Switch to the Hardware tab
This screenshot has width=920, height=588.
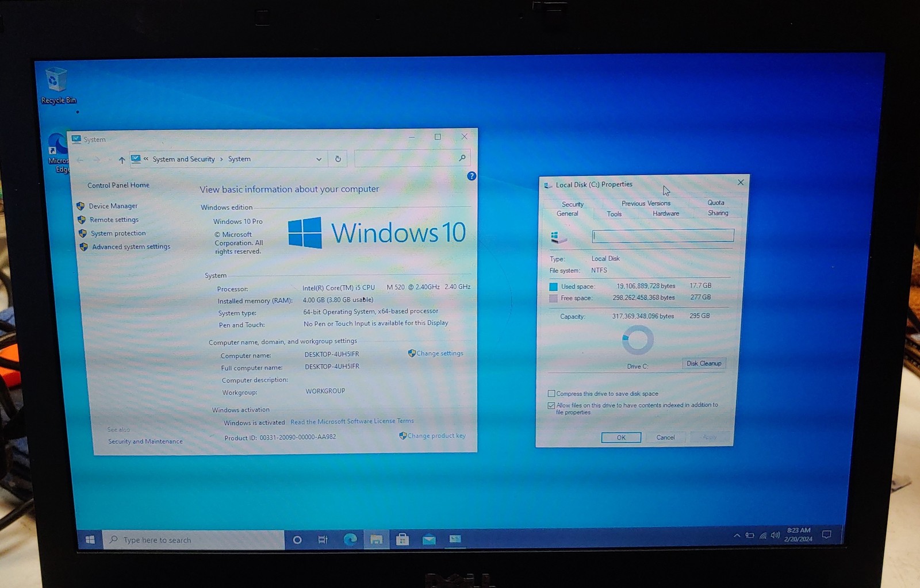pyautogui.click(x=666, y=213)
